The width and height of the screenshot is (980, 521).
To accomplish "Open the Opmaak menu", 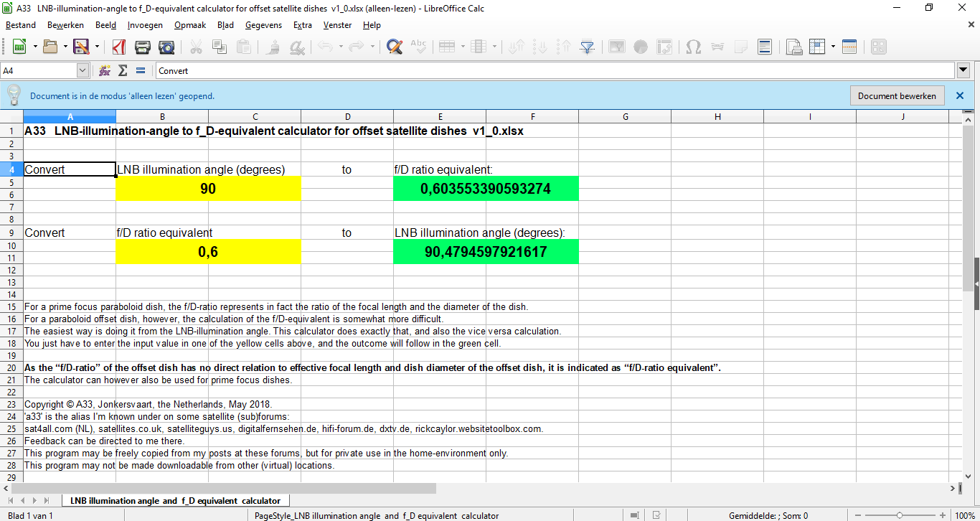I will tap(189, 25).
